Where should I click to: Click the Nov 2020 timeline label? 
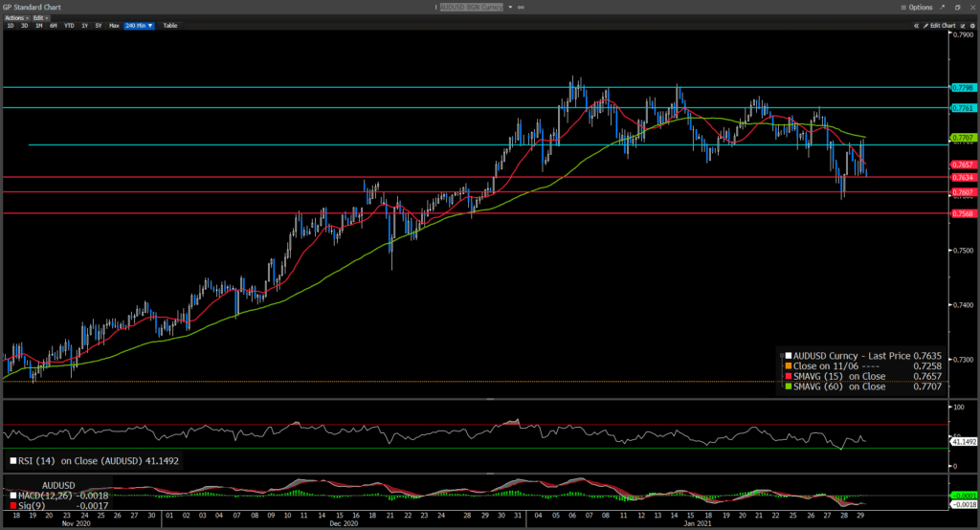tap(77, 523)
